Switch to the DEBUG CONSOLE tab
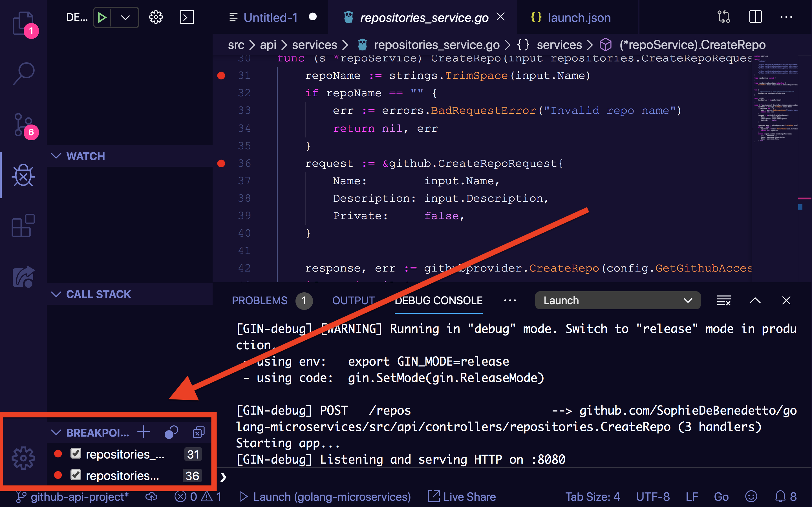Screen dimensions: 812x507 pos(438,301)
